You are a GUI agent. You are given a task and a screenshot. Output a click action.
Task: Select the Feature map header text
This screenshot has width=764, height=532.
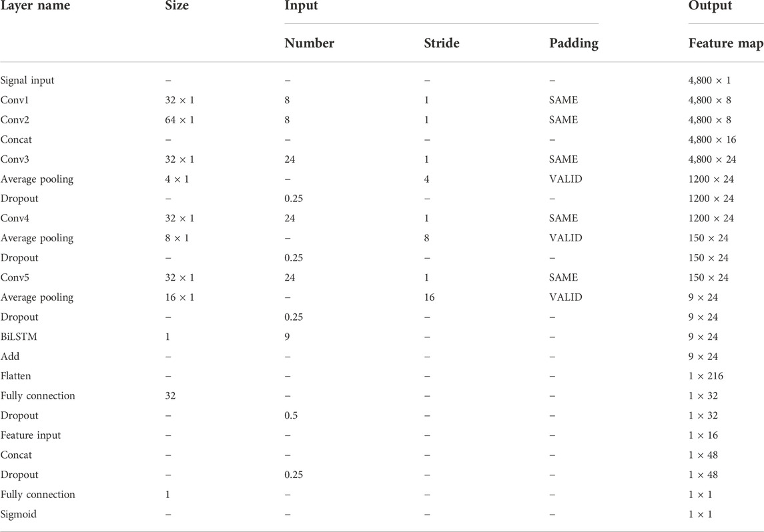(725, 43)
